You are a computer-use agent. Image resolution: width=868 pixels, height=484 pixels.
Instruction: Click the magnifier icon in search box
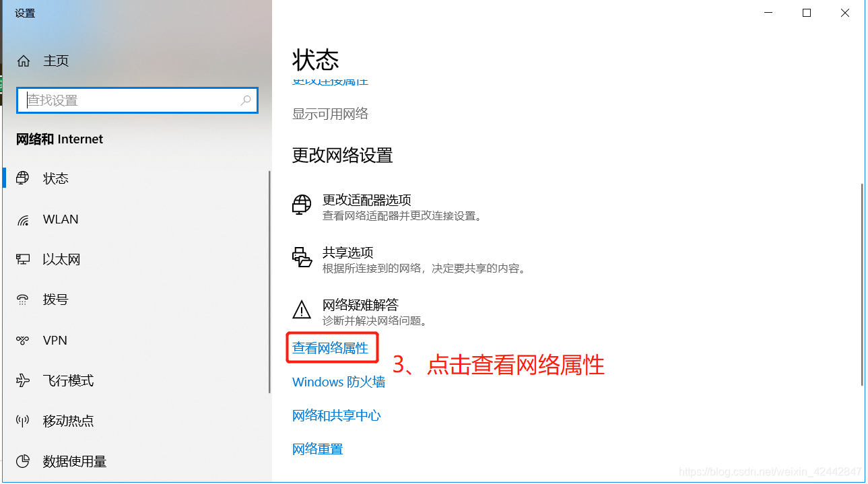246,100
